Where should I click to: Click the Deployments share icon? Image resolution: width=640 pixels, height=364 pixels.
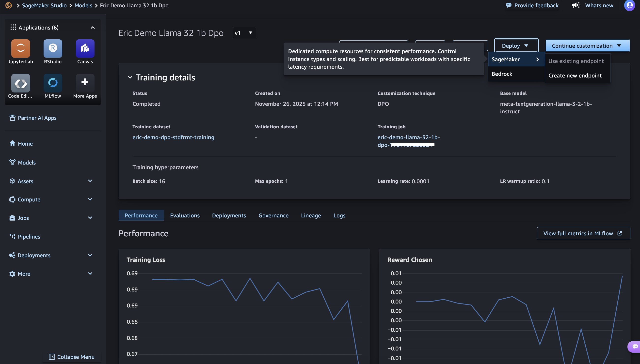coord(12,255)
